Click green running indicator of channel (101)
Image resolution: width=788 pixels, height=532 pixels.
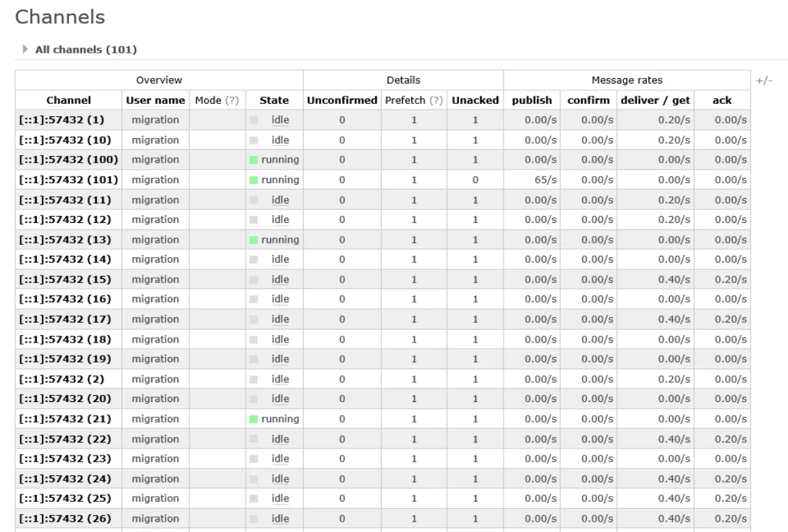click(253, 180)
